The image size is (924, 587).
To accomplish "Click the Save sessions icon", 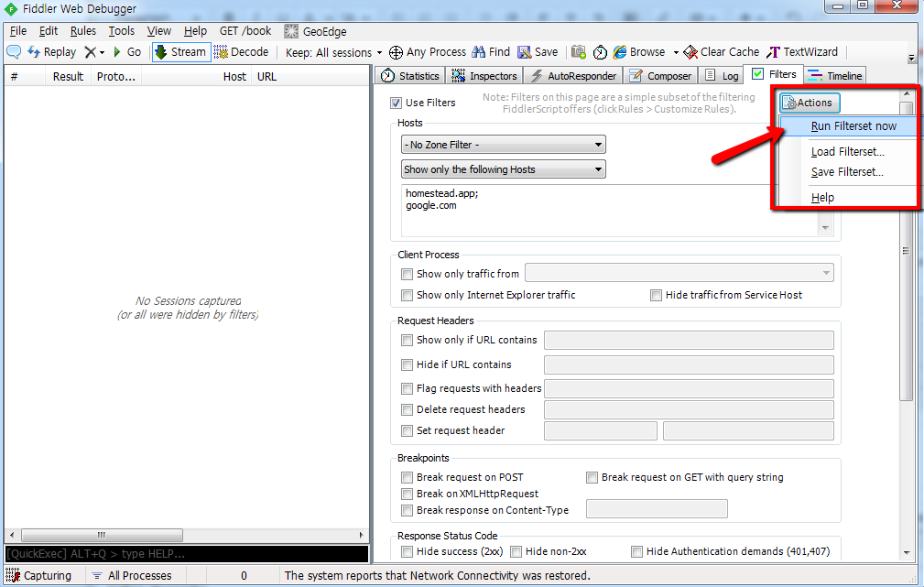I will (525, 52).
